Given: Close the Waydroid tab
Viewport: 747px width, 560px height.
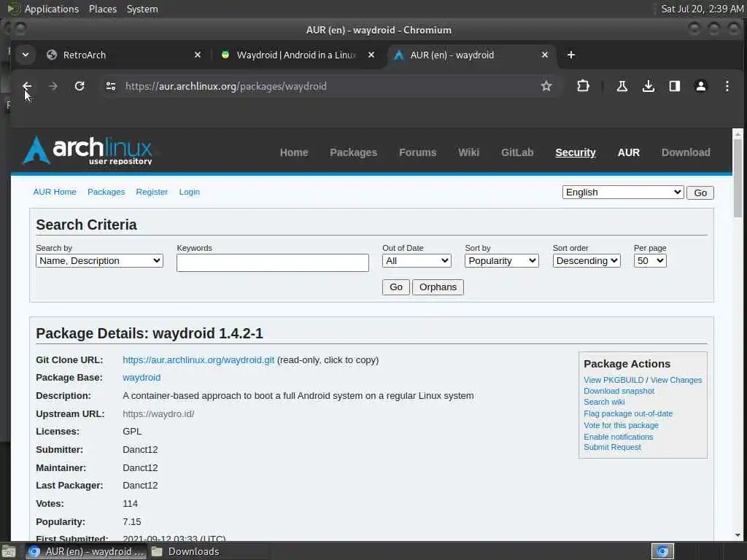Looking at the screenshot, I should point(371,55).
